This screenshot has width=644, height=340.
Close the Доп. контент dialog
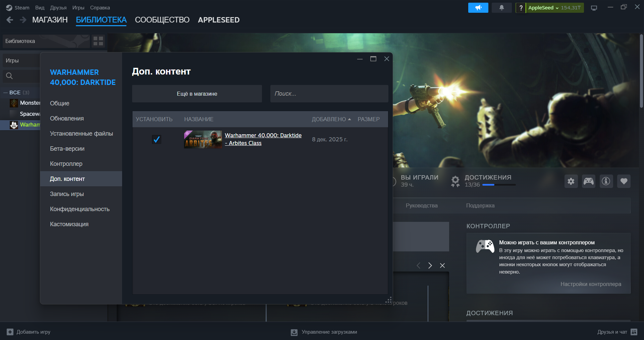(387, 59)
